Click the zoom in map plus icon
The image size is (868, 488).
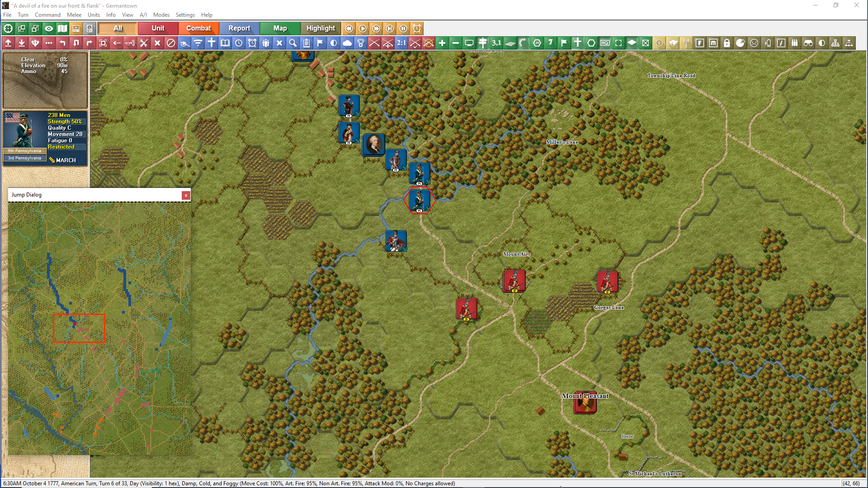click(442, 43)
